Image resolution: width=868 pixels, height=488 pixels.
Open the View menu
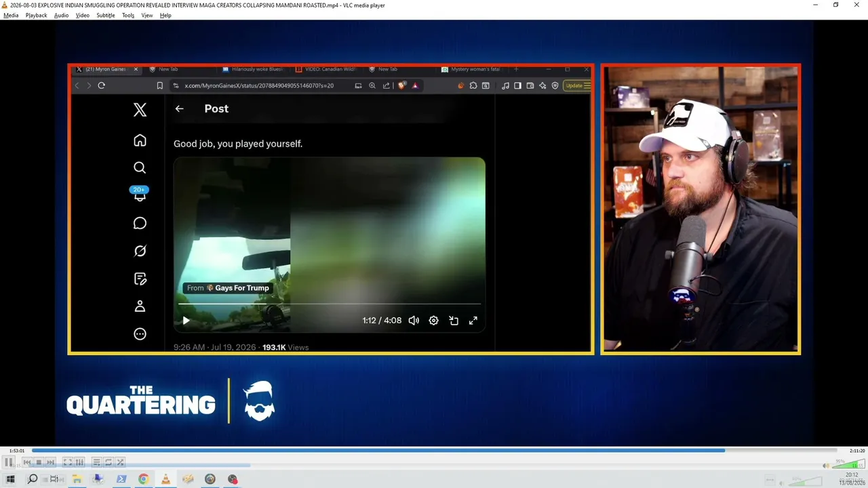point(147,16)
